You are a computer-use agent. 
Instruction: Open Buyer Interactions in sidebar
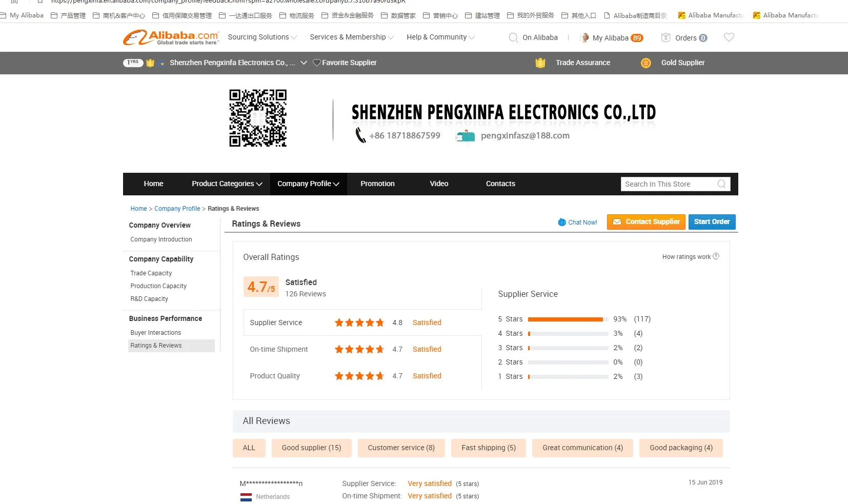[156, 333]
